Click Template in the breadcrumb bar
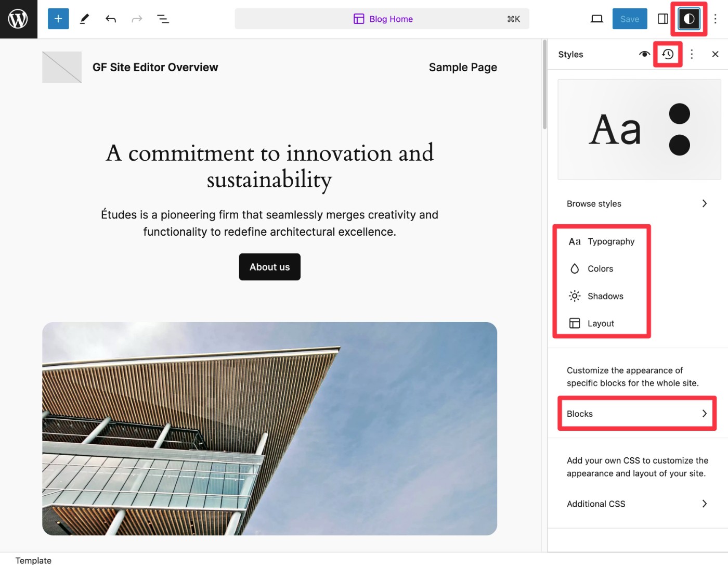Screen dimensions: 728x565 [33, 560]
